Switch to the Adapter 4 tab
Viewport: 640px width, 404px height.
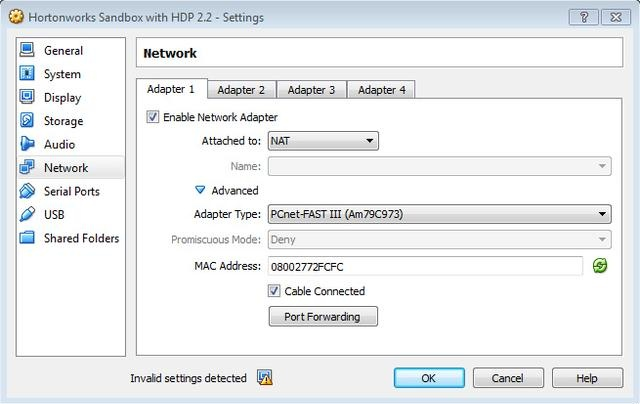coord(382,90)
